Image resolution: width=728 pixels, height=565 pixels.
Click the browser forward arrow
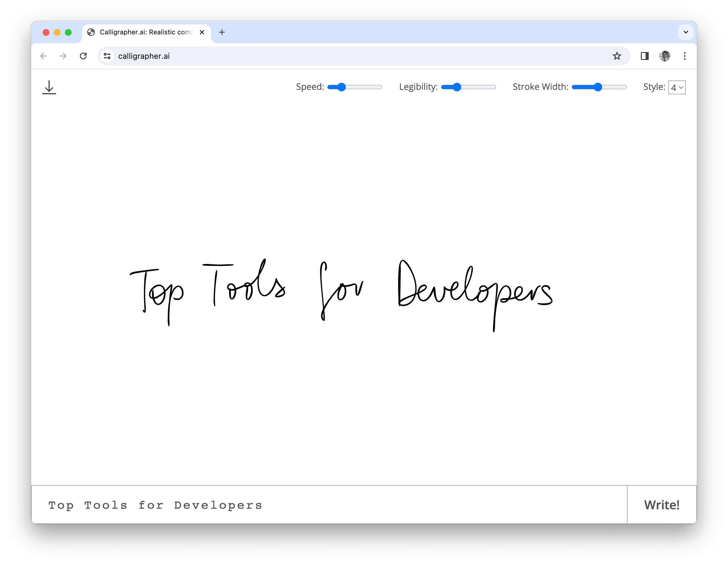click(x=63, y=56)
